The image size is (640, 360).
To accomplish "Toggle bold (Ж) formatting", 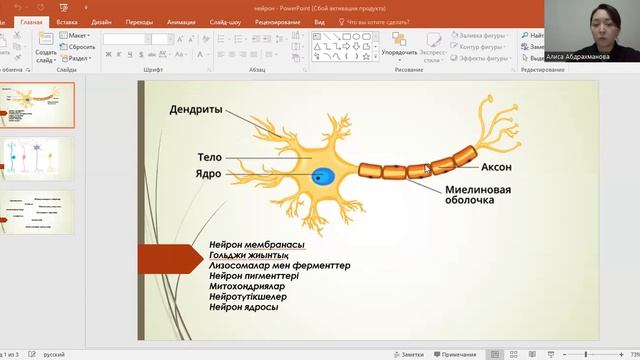I will coord(108,54).
